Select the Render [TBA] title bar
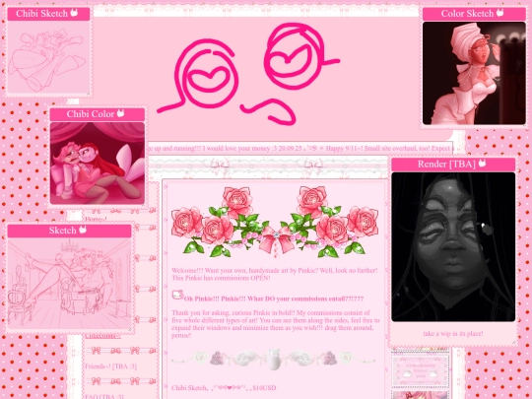532x399 pixels. (x=453, y=165)
